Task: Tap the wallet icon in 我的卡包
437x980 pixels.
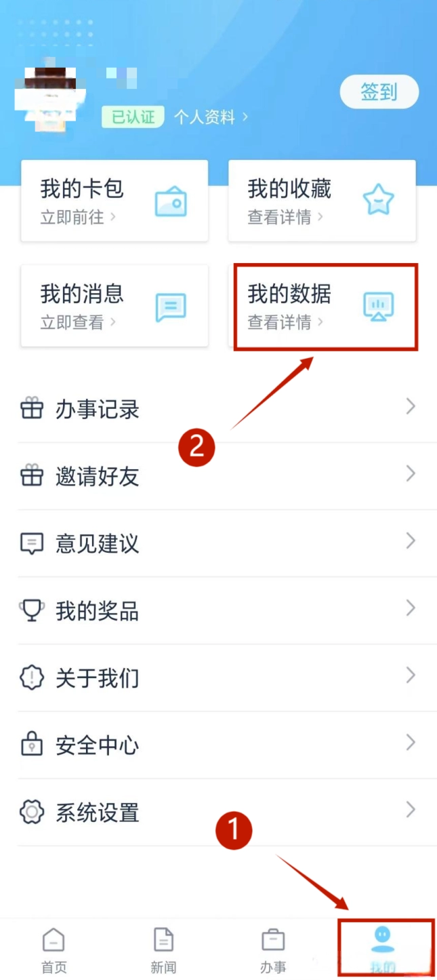Action: point(171,201)
